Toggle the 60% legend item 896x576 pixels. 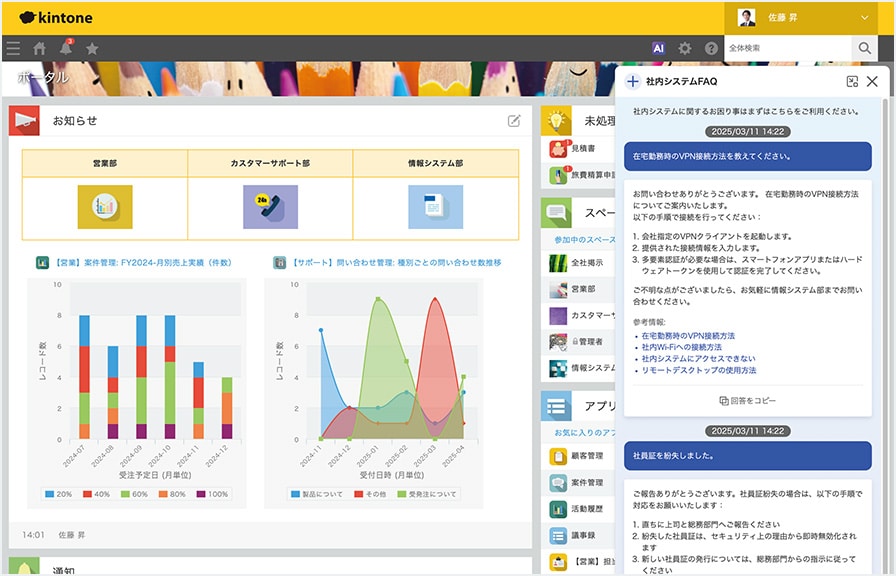(x=134, y=494)
